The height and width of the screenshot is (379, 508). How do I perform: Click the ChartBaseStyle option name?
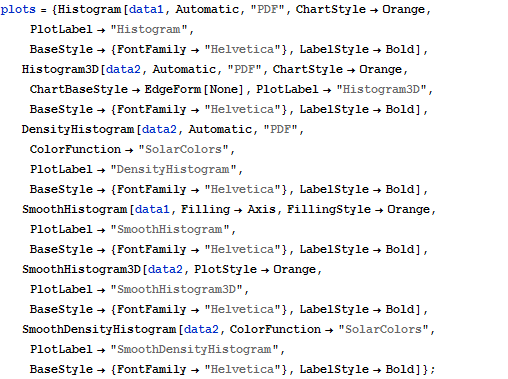[x=79, y=89]
